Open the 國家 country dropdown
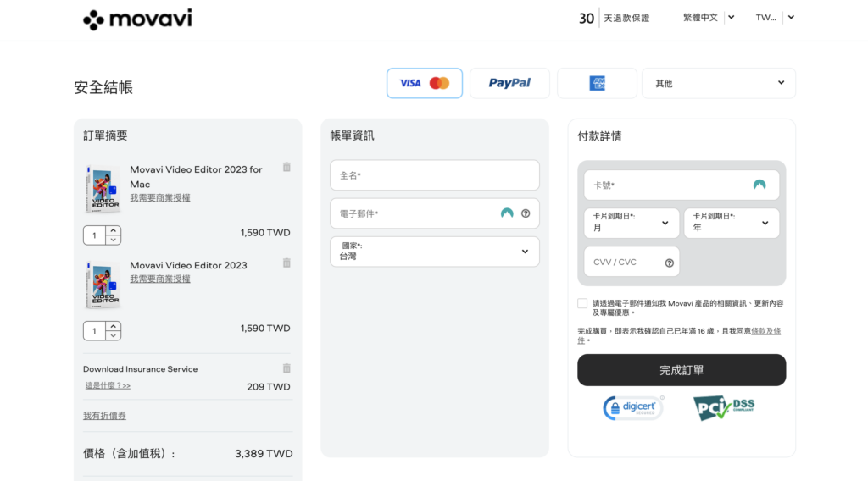Image resolution: width=868 pixels, height=481 pixels. [435, 252]
